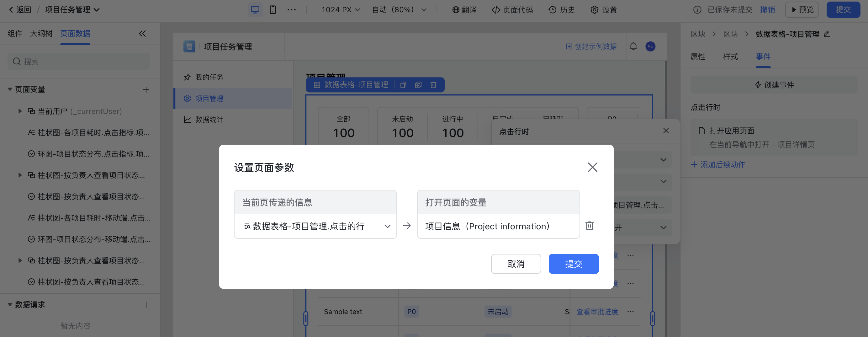
Task: Open the 自动 (80%) zoom dropdown
Action: pos(399,10)
